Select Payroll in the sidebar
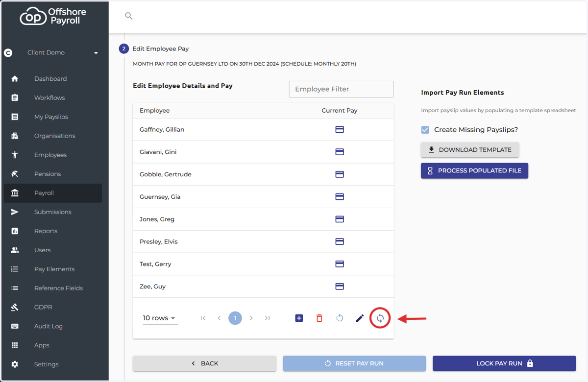 (52, 193)
